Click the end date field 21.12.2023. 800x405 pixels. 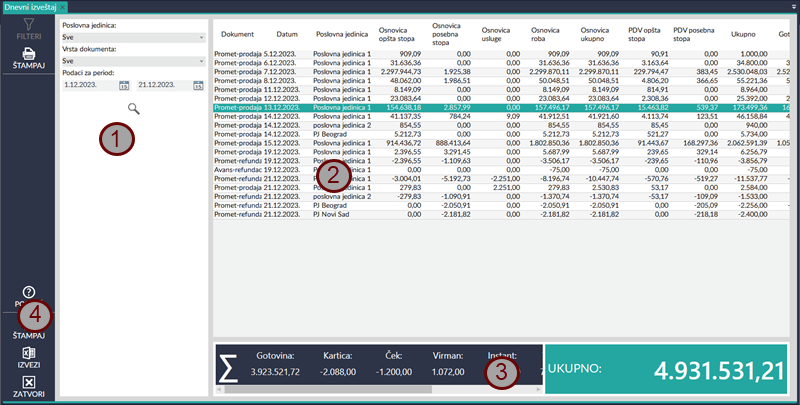(x=164, y=85)
